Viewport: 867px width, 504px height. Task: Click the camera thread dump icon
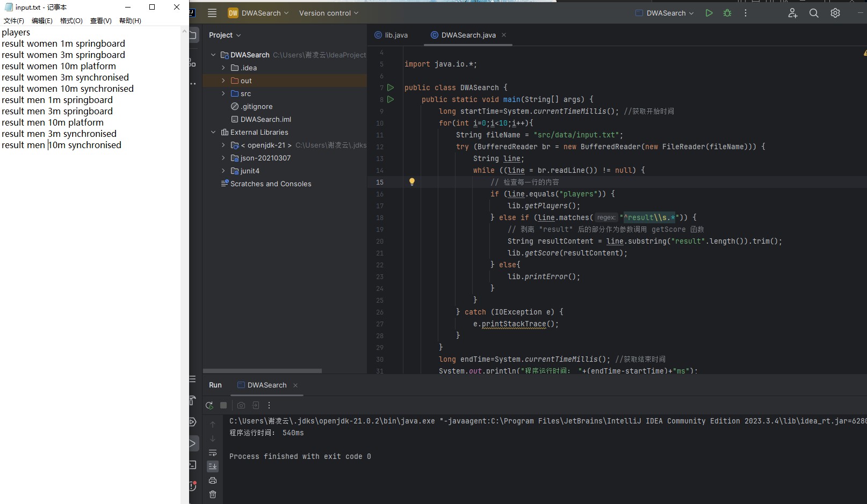coord(241,405)
